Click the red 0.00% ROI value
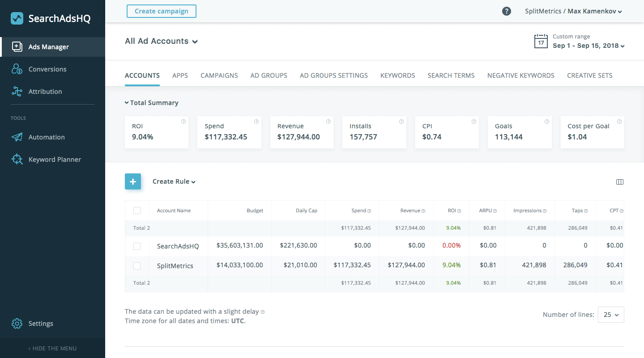 pyautogui.click(x=452, y=245)
